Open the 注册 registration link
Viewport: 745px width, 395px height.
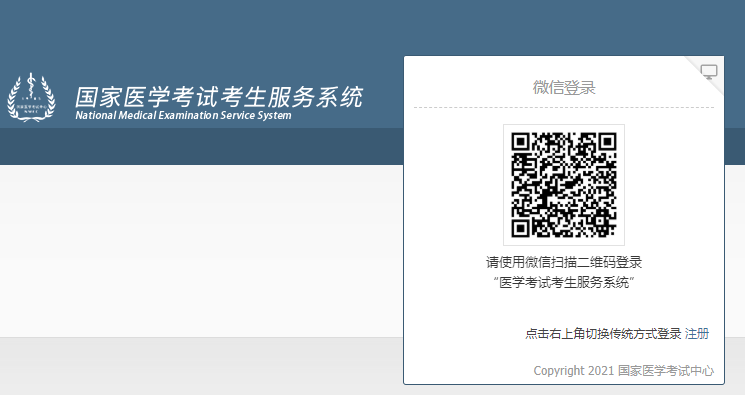tap(697, 334)
